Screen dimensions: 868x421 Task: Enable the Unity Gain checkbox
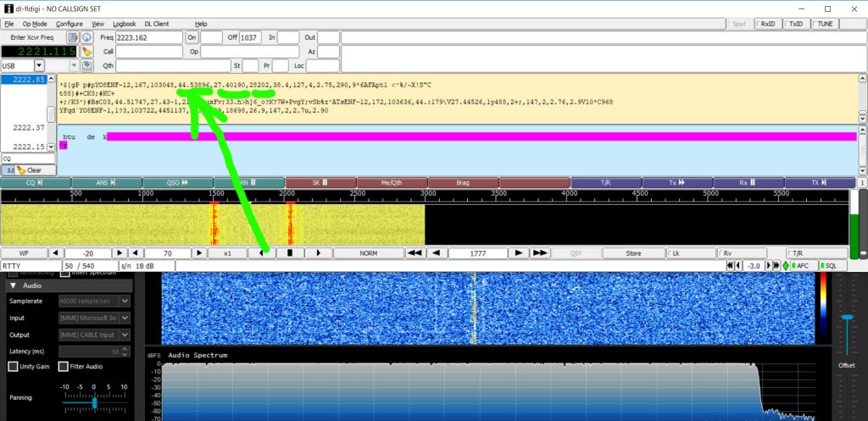coord(13,366)
